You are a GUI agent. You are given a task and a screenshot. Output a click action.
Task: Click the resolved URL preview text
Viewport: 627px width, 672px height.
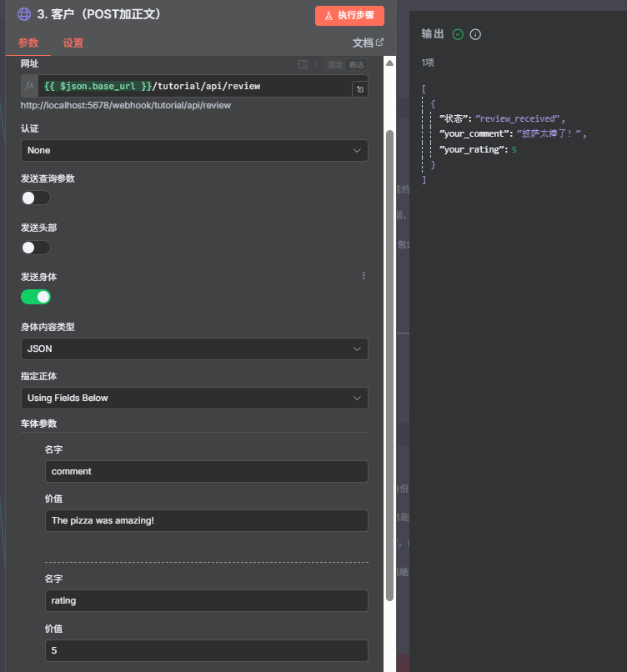[x=126, y=105]
